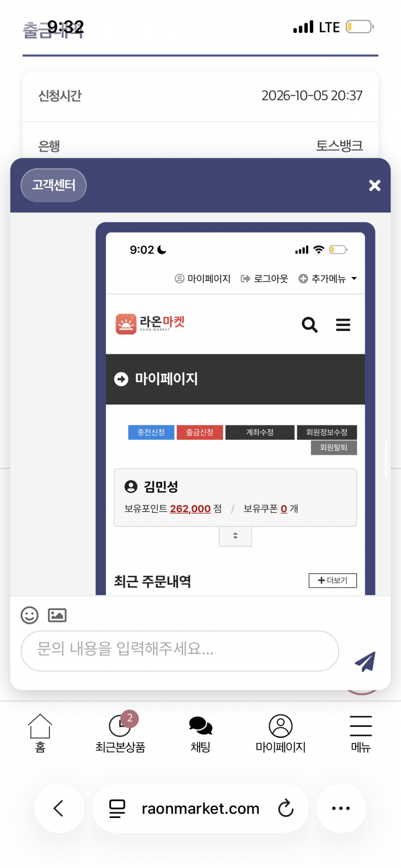Open the chat screenshot image thumbnail
The image size is (401, 868).
[x=235, y=409]
